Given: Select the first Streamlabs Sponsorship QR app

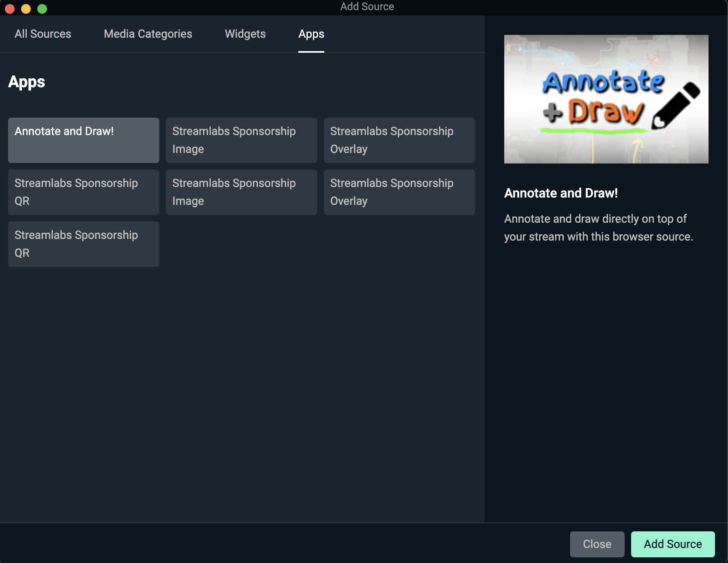Looking at the screenshot, I should coord(83,192).
